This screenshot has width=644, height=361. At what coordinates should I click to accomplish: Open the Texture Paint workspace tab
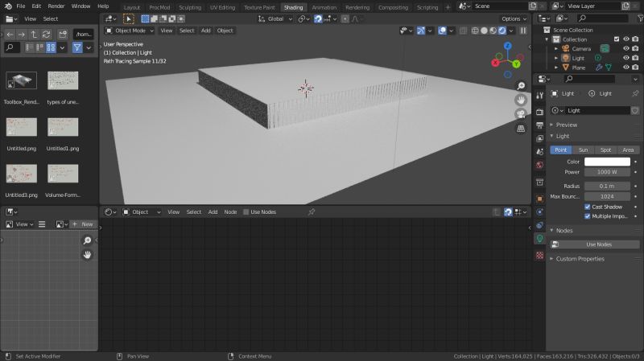(259, 7)
